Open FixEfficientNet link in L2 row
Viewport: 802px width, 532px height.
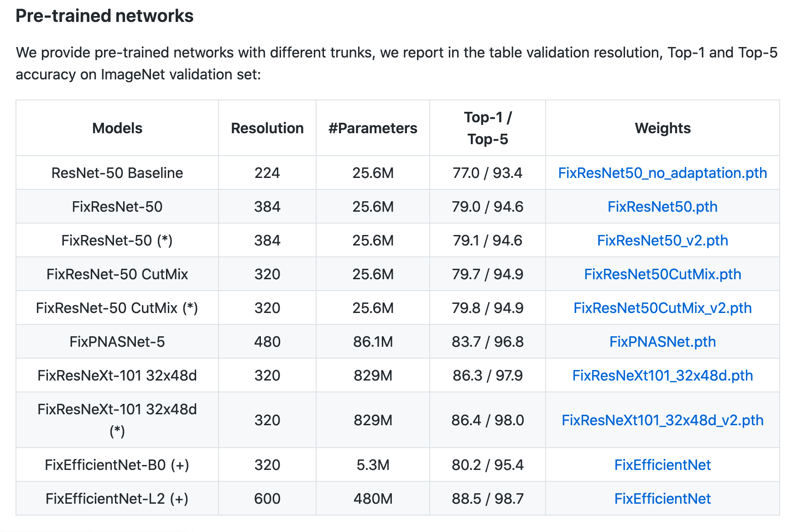[662, 499]
